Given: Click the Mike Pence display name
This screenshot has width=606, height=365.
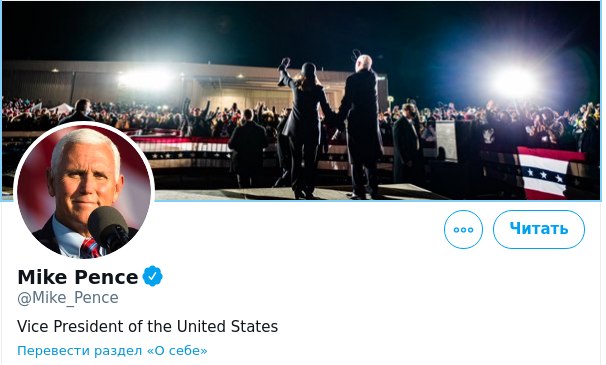Looking at the screenshot, I should 78,277.
